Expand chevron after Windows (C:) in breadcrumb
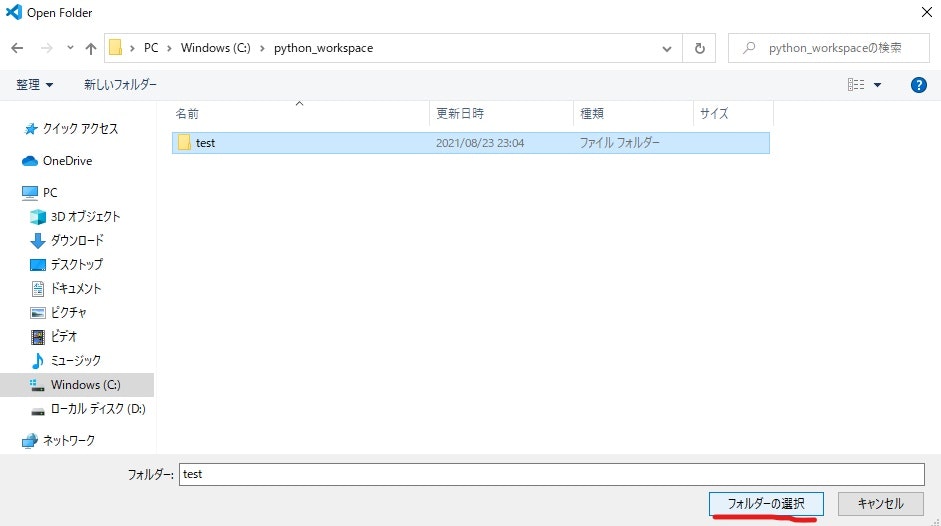941x526 pixels. coord(262,48)
